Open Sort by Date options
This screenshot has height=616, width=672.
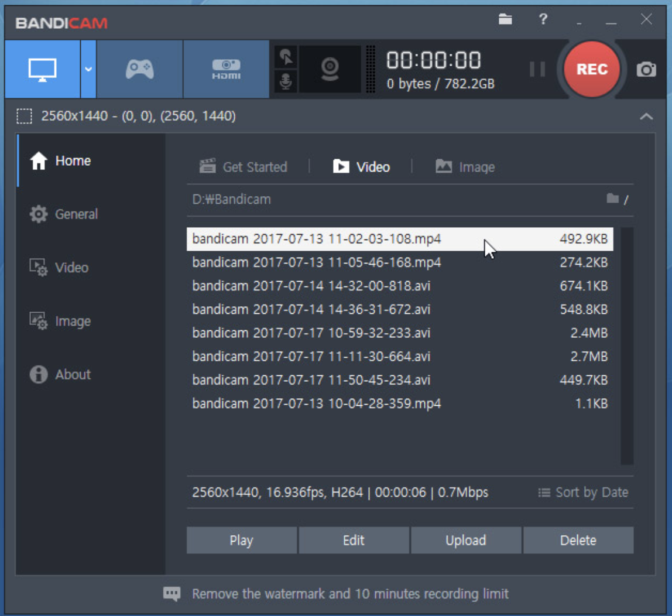pyautogui.click(x=583, y=492)
